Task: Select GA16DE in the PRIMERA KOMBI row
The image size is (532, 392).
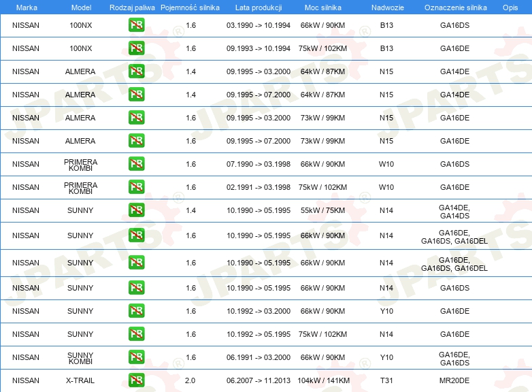Action: (x=454, y=187)
